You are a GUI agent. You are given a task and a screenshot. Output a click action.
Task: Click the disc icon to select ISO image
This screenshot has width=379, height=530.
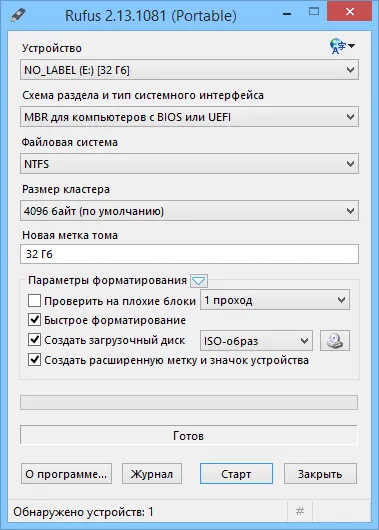[x=335, y=341]
